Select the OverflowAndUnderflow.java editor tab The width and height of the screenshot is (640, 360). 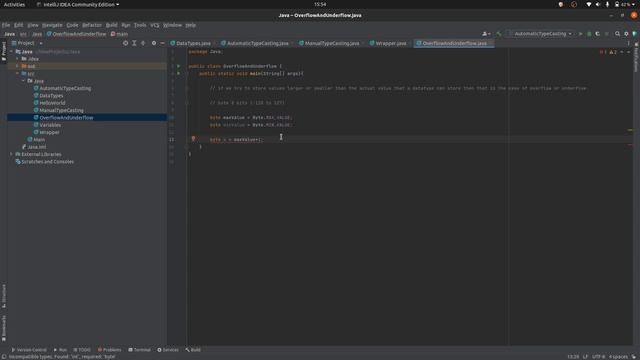(x=453, y=43)
